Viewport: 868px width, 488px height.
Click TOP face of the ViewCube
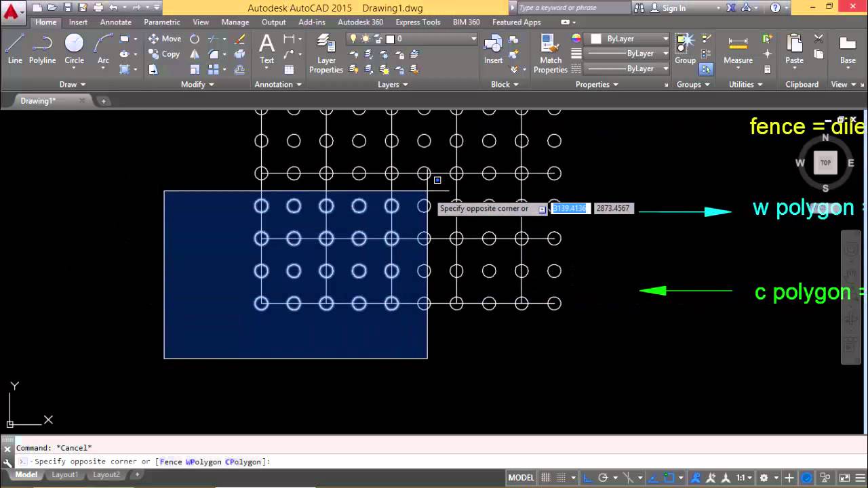(825, 163)
